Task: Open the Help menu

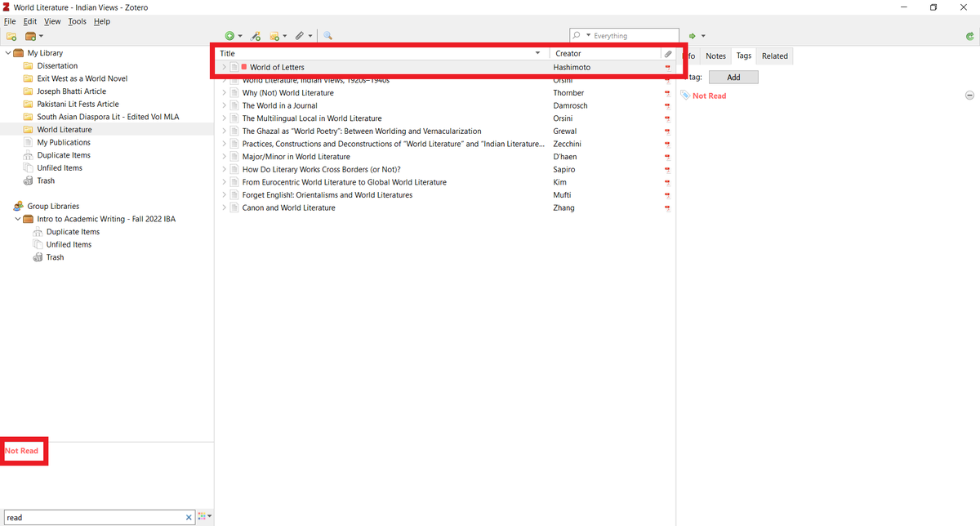Action: 102,21
